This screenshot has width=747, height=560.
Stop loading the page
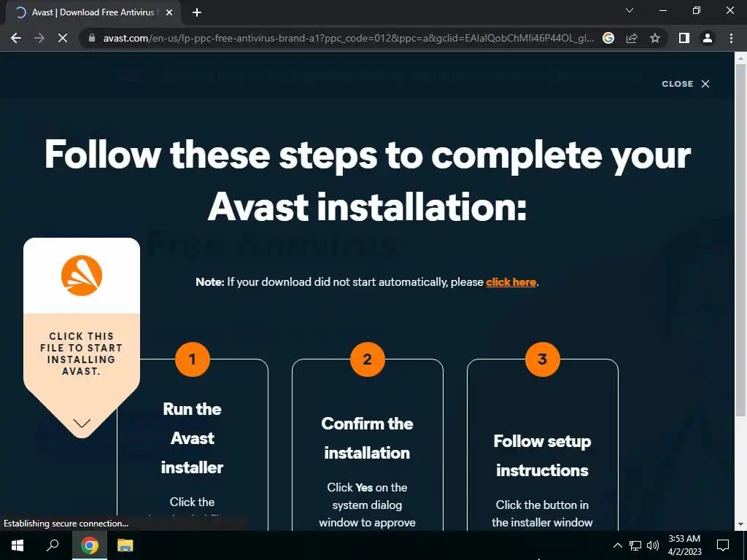coord(63,38)
